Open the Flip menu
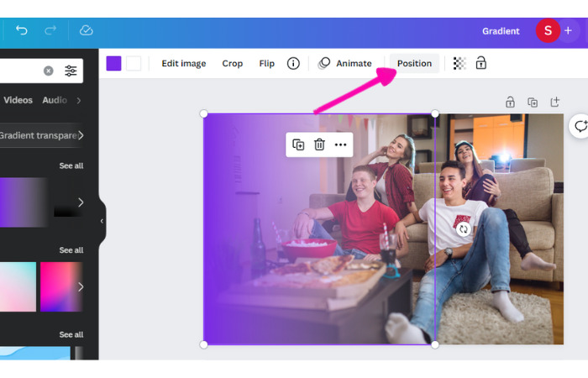The width and height of the screenshot is (588, 378). click(x=266, y=63)
